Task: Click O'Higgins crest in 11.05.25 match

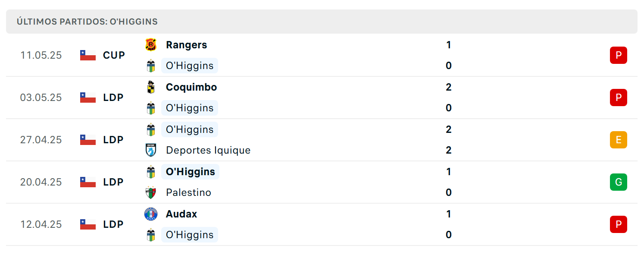Action: tap(150, 66)
